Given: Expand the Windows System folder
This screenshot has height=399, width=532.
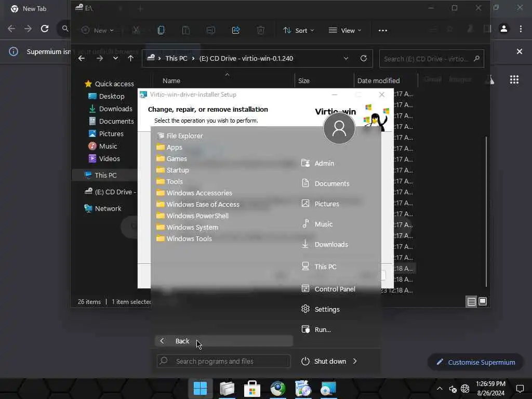Looking at the screenshot, I should 187,228.
